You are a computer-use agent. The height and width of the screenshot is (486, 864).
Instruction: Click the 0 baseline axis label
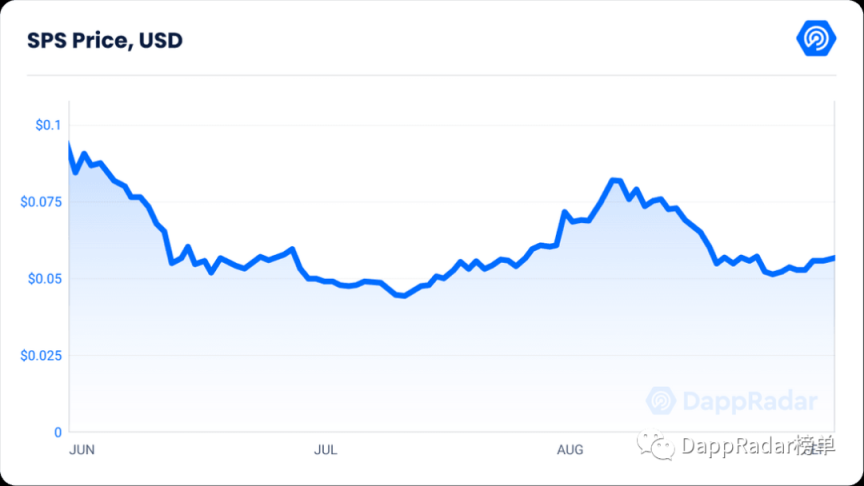click(x=58, y=433)
